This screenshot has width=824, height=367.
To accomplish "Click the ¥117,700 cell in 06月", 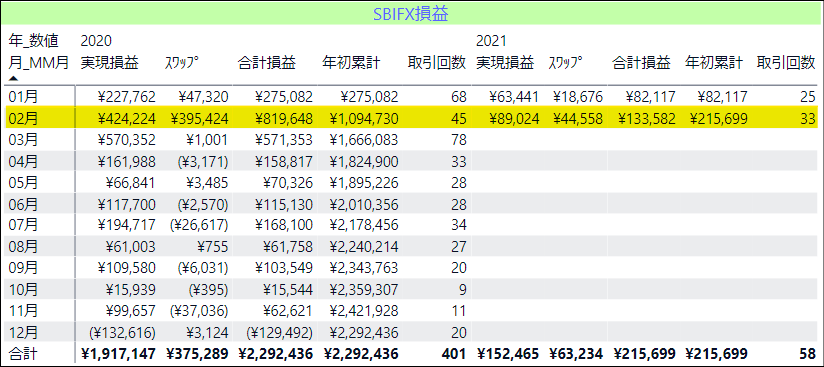I will 127,205.
